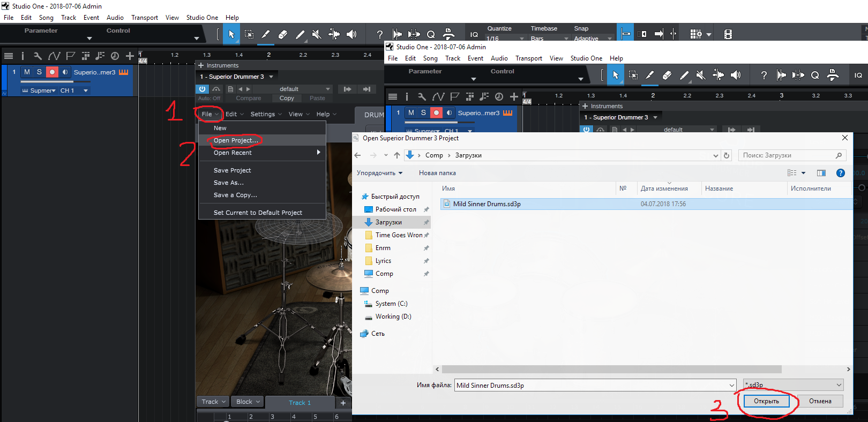Screen dimensions: 868x422
Task: Select 'Mild Sinner Drums.sd3p' file row
Action: [646, 204]
